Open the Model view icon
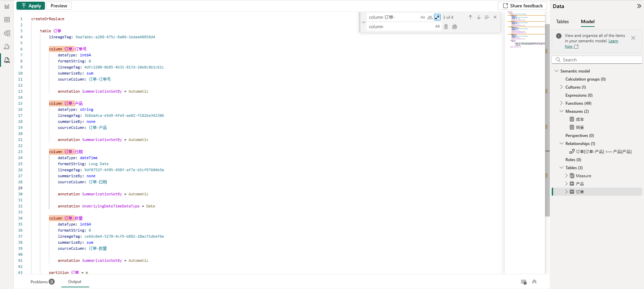The width and height of the screenshot is (644, 289). click(7, 33)
